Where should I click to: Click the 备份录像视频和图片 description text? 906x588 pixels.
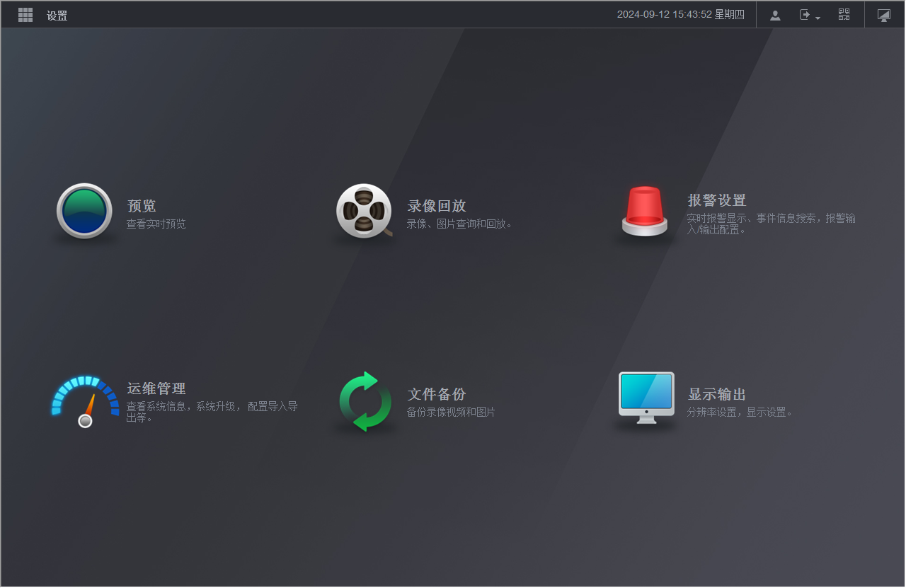click(x=451, y=412)
